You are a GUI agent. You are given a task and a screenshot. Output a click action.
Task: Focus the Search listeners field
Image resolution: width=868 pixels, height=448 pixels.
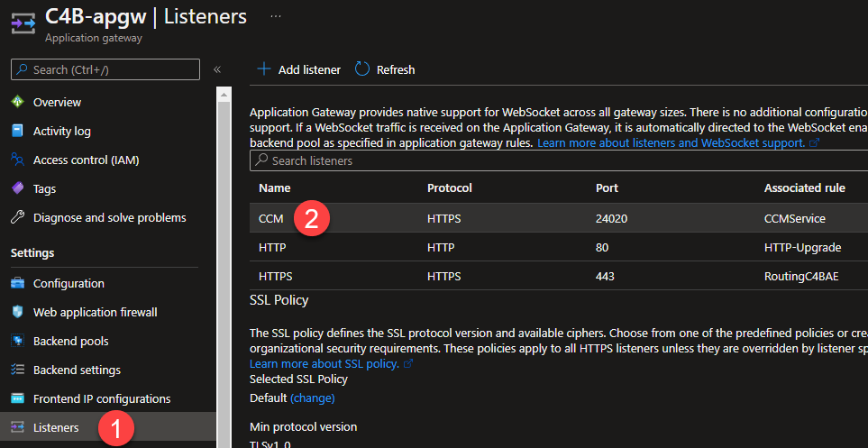point(559,160)
